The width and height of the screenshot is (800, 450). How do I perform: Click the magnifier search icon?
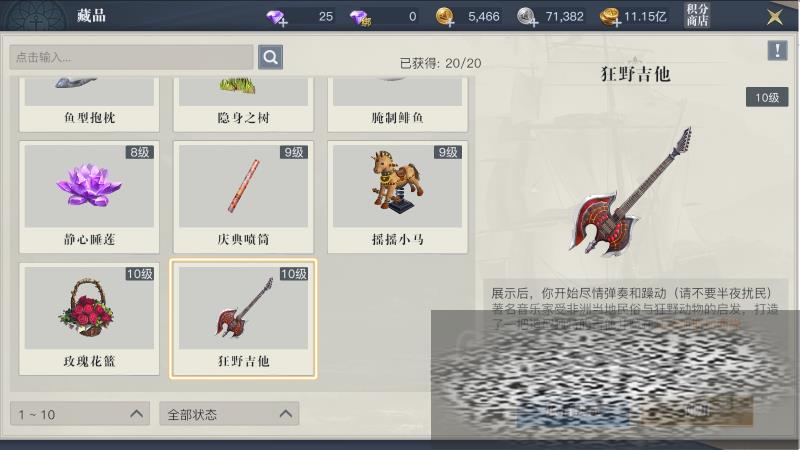click(270, 57)
